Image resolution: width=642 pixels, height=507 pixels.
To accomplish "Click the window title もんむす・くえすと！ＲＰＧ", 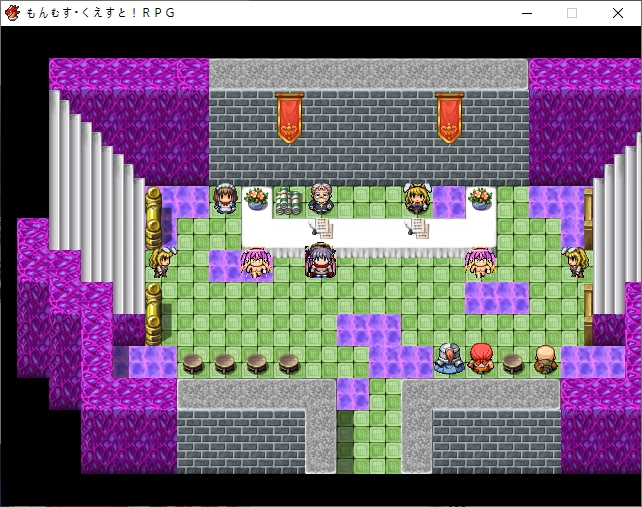I will [x=101, y=13].
